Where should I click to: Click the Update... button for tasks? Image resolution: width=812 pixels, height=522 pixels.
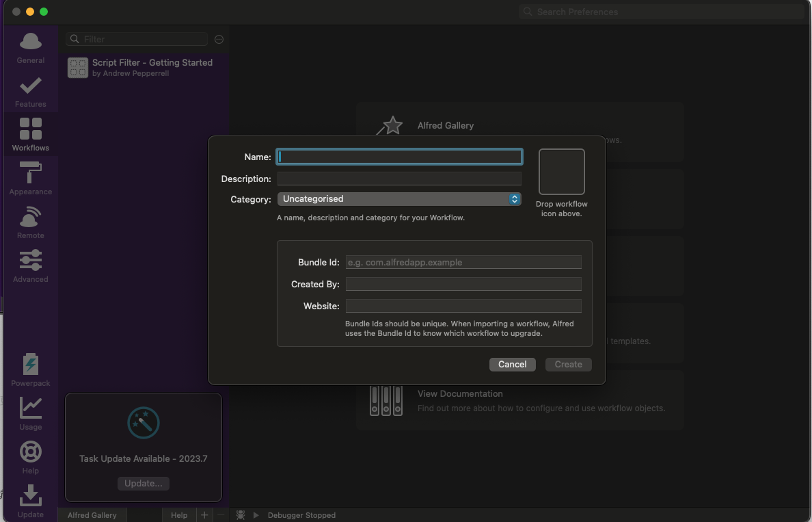pos(144,483)
